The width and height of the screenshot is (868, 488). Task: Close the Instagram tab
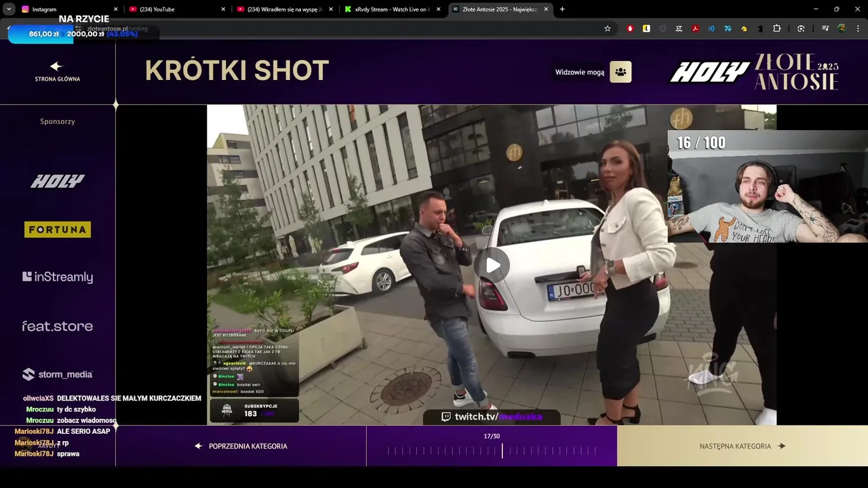pyautogui.click(x=115, y=9)
